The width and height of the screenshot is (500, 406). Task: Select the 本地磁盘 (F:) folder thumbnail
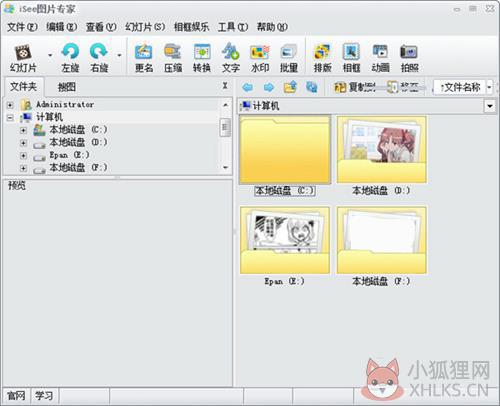(x=381, y=240)
